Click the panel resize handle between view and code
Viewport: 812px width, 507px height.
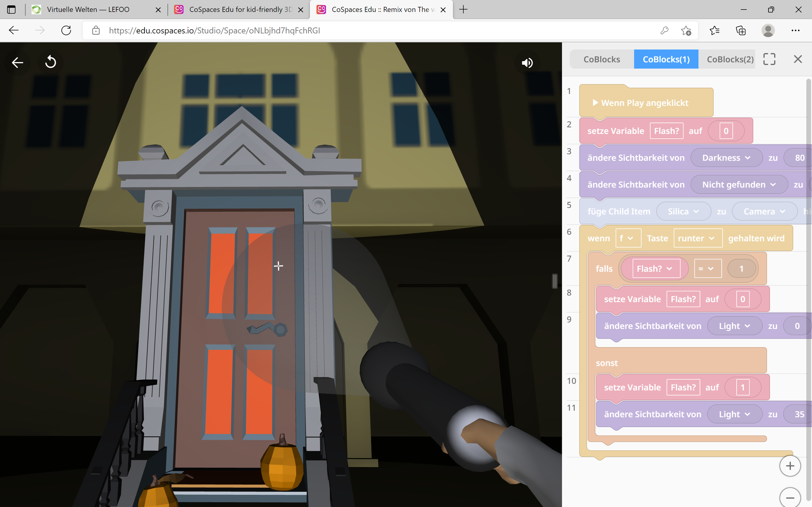point(555,281)
